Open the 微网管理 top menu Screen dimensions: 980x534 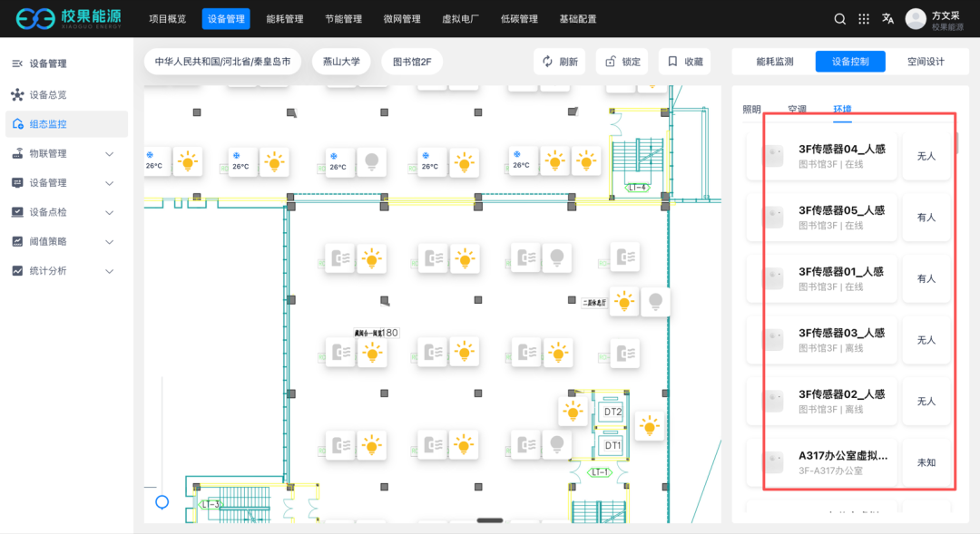click(402, 19)
